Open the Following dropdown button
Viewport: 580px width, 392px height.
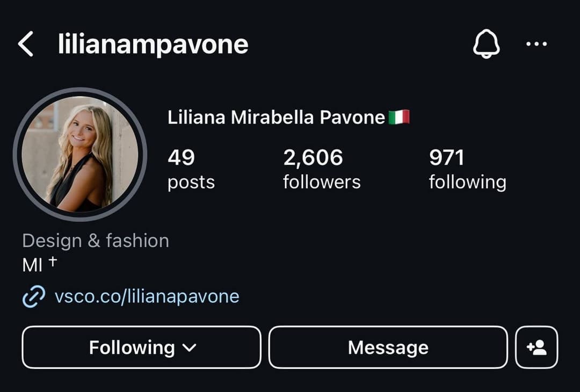tap(141, 347)
